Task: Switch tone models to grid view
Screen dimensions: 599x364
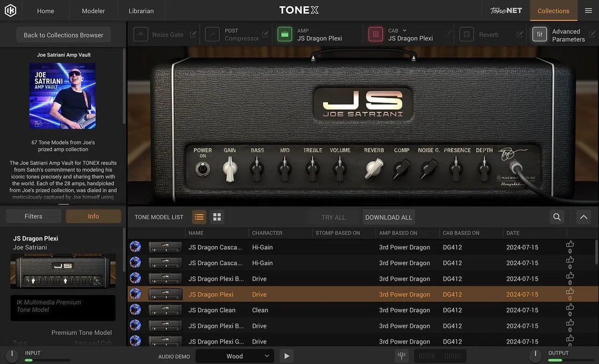Action: tap(217, 217)
